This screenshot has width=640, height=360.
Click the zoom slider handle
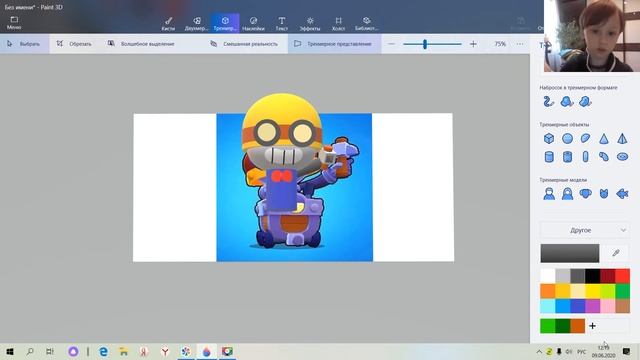[x=425, y=44]
